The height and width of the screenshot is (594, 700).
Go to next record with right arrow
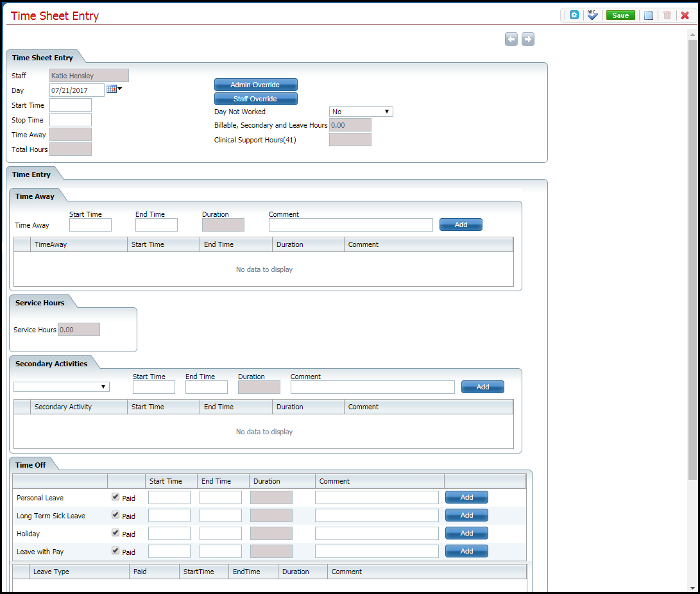[x=528, y=40]
